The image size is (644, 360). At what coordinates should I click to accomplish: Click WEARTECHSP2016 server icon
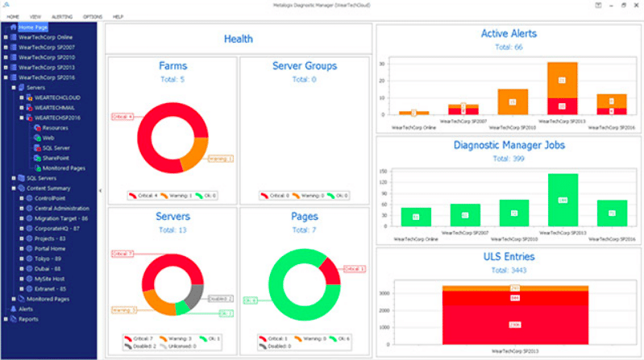point(30,118)
